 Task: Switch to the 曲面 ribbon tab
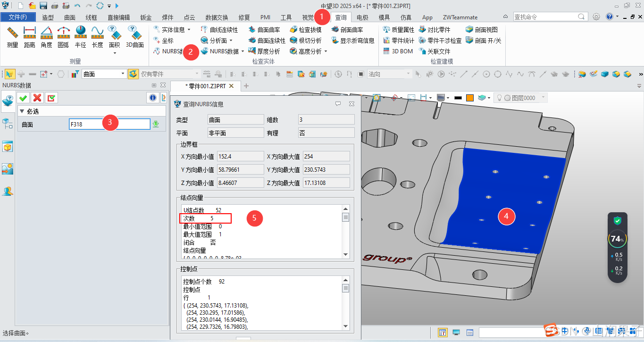70,17
